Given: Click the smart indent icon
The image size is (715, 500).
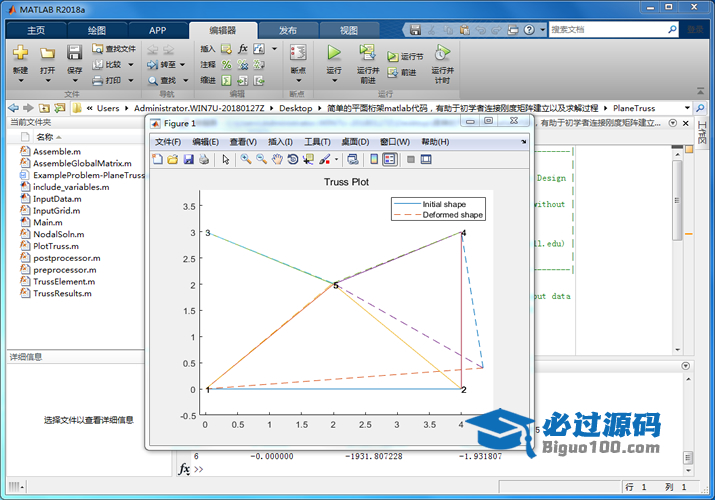Looking at the screenshot, I should click(x=226, y=81).
